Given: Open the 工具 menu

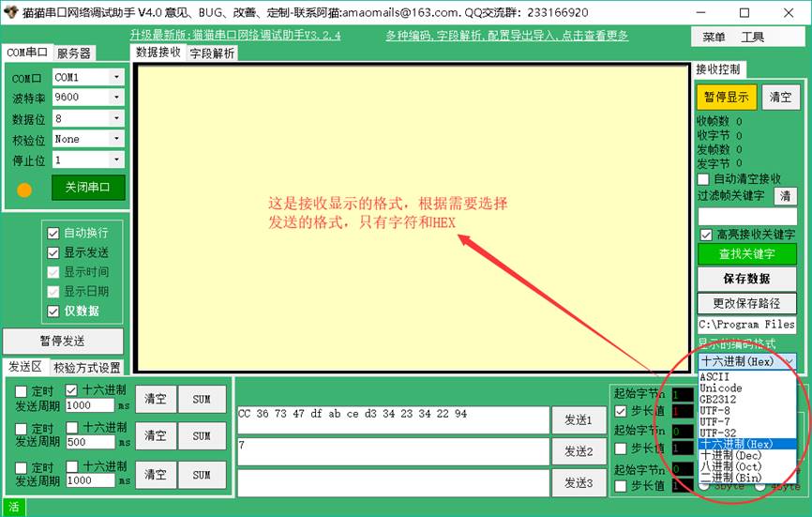Looking at the screenshot, I should [x=753, y=37].
